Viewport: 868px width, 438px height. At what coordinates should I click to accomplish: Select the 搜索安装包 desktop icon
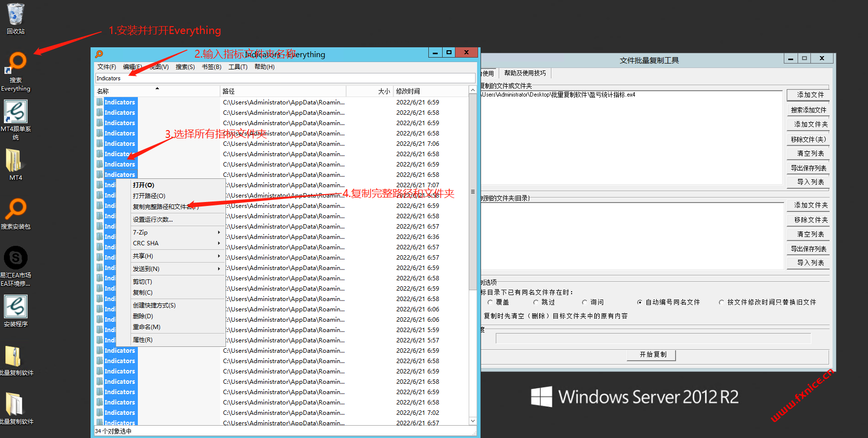16,213
